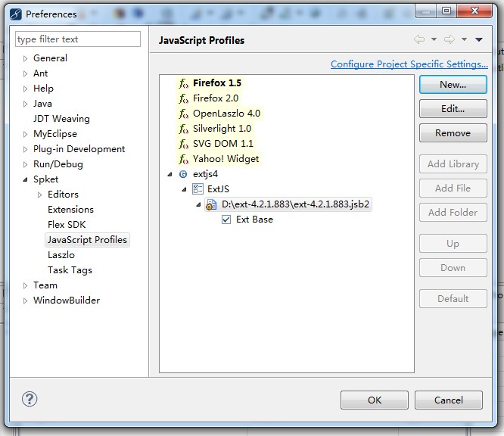Click the Yahoo! Widget profile icon
This screenshot has width=504, height=436.
184,159
